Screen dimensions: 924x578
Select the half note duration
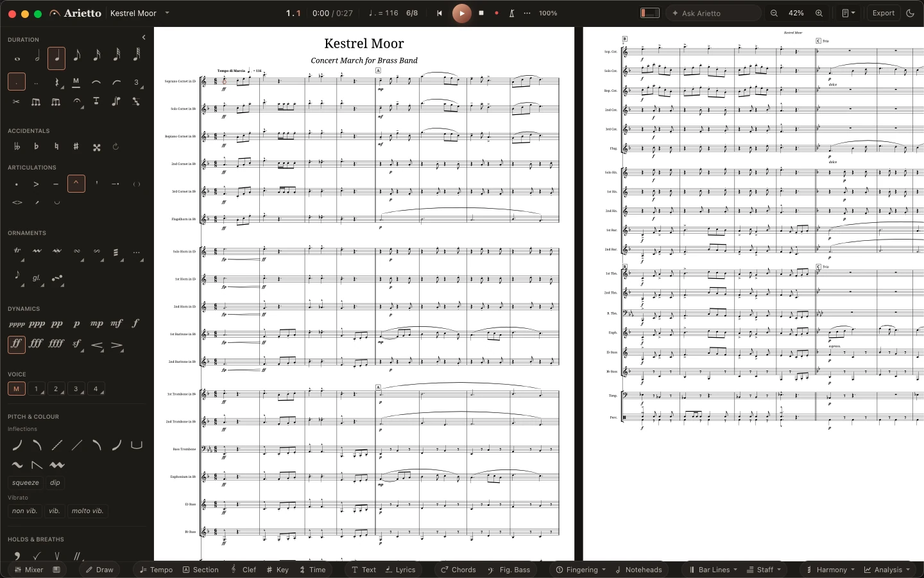tap(37, 58)
